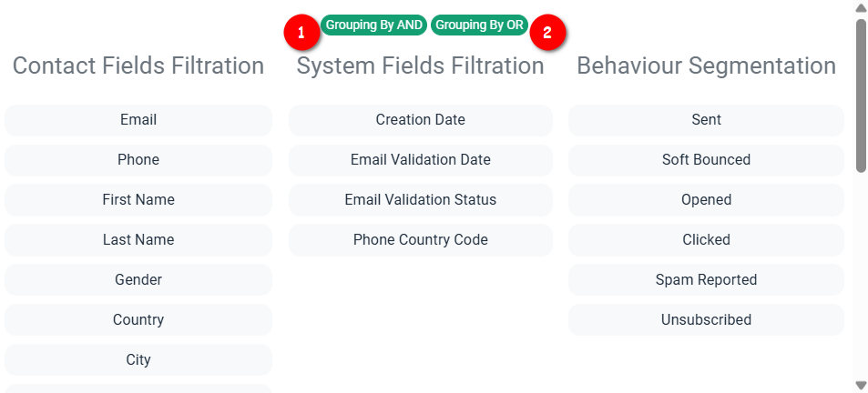Click the red marker numbered 2
This screenshot has width=868, height=393.
coord(546,33)
